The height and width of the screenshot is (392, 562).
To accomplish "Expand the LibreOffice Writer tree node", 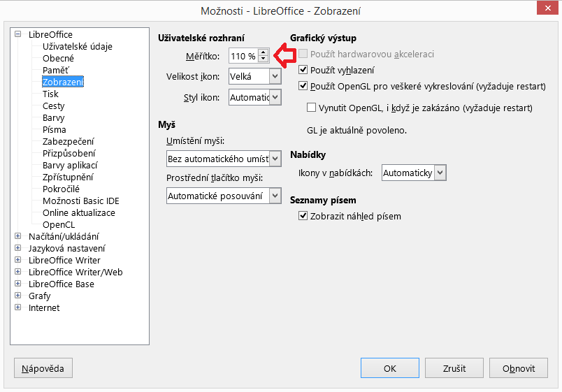I will click(18, 260).
